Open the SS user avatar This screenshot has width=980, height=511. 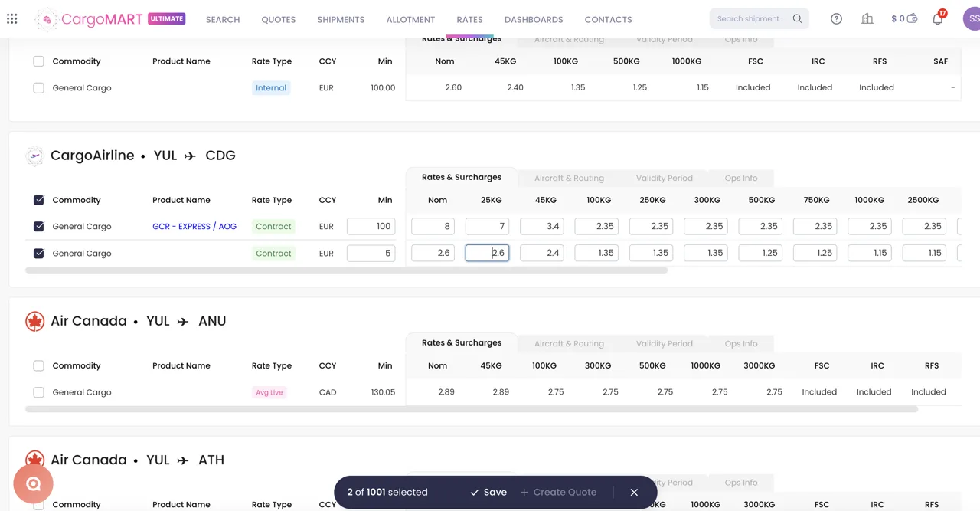coord(972,18)
